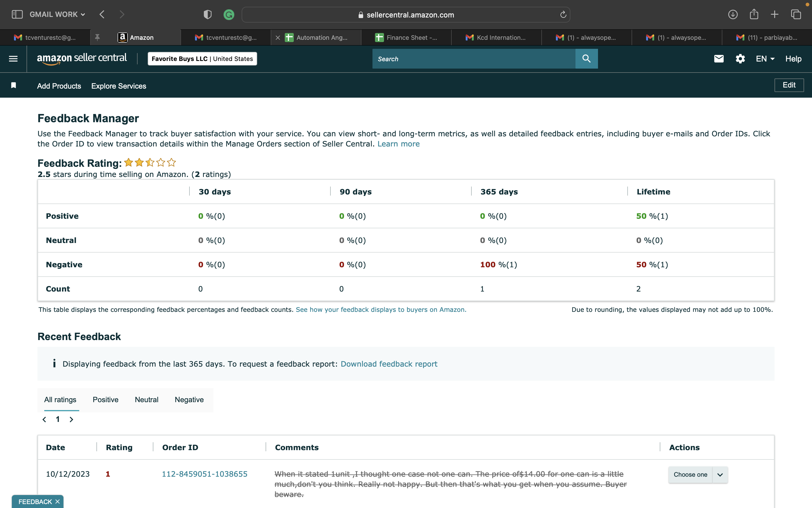Screen dimensions: 812x508
Task: Click the Feedback Manager heading
Action: 88,118
